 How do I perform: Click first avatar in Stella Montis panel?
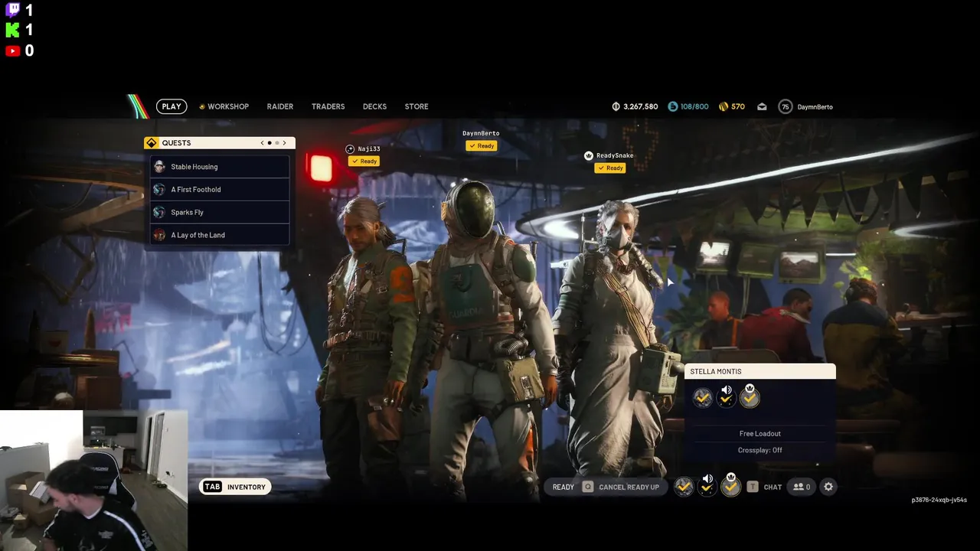[x=702, y=398]
